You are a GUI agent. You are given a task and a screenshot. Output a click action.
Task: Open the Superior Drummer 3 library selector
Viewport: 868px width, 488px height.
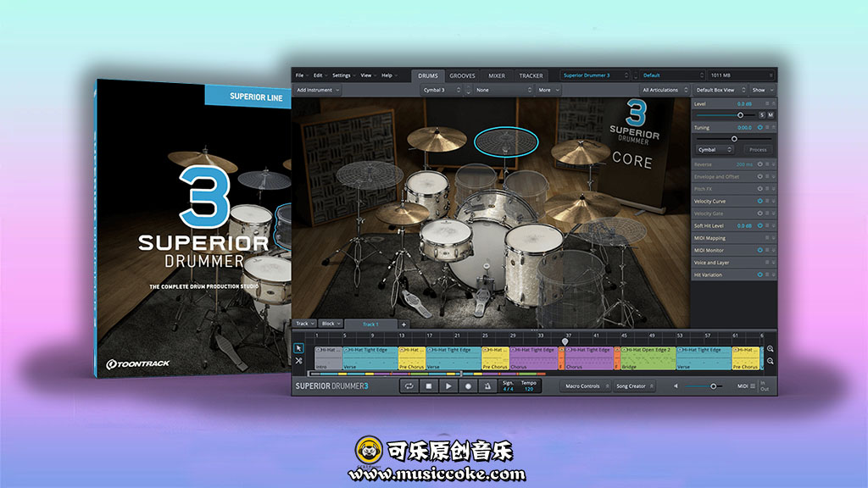[x=595, y=75]
